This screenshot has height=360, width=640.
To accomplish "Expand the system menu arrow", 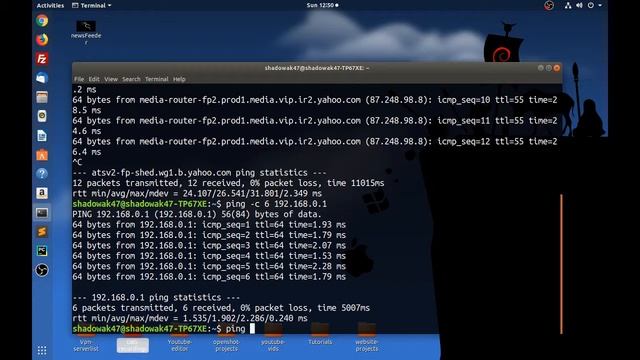I will click(600, 5).
